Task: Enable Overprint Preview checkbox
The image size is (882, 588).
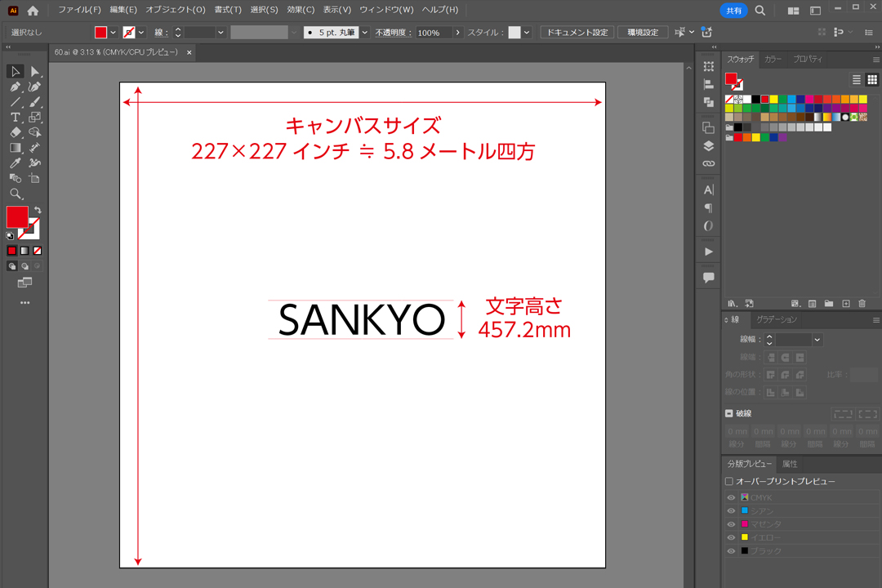Action: point(729,482)
